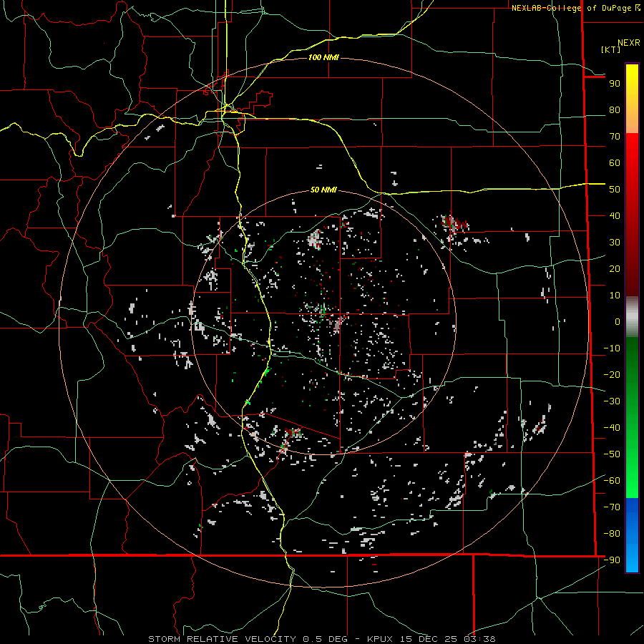Viewport: 644px width, 644px height.
Task: Click the -30 value on the velocity scale
Action: coord(612,401)
